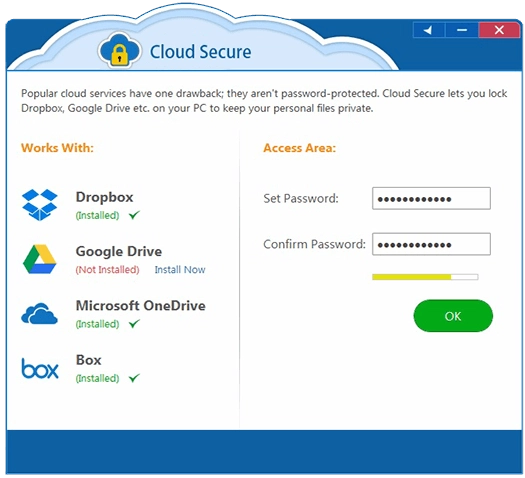Click the Works With: heading
Viewport: 525px width, 478px height.
coord(57,148)
